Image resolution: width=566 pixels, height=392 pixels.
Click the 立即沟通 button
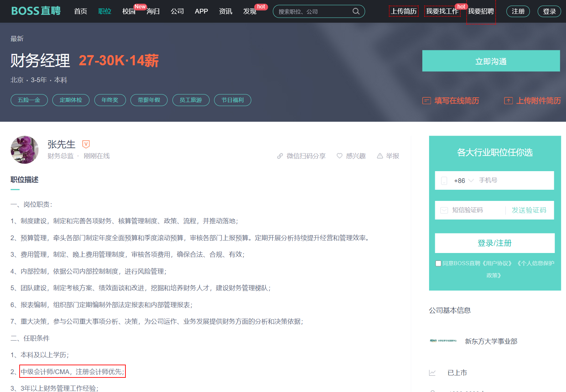pos(491,61)
